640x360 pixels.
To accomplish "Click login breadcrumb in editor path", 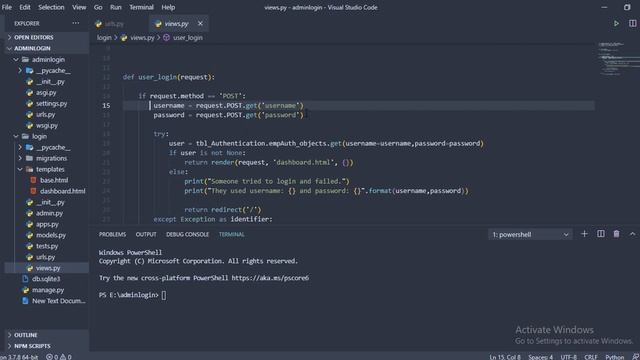I will click(x=104, y=38).
